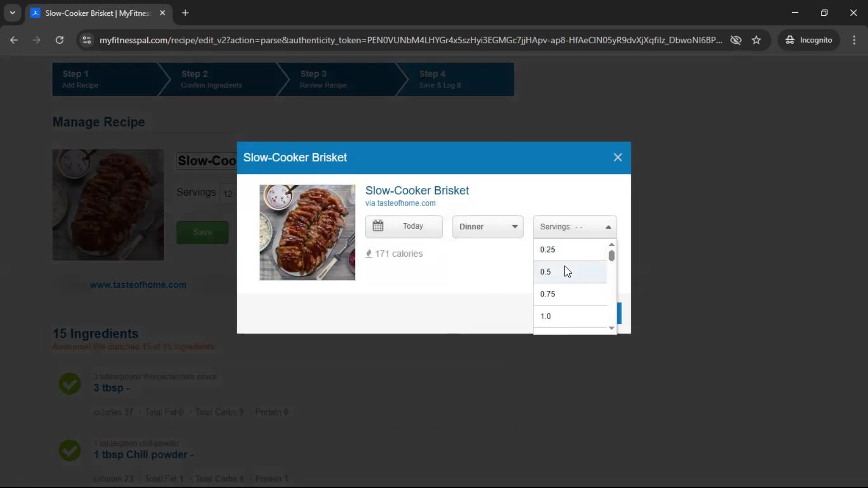
Task: Select the Slow-Cooker Brisket browser tab
Action: (97, 13)
